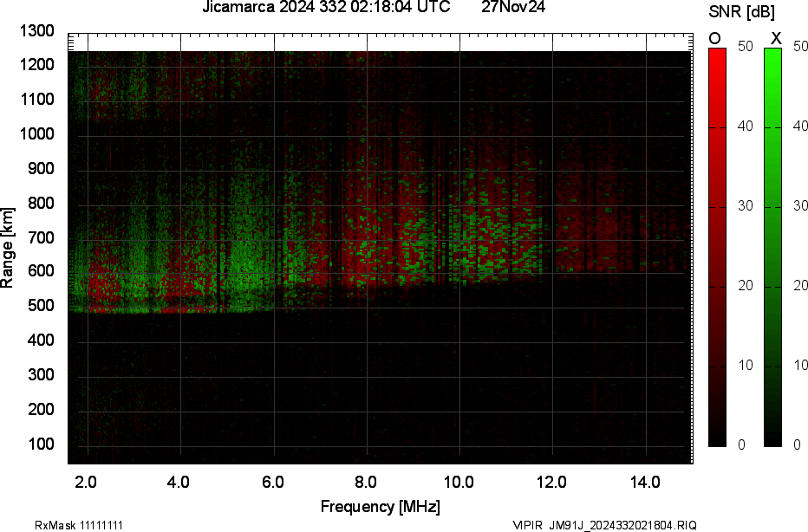The height and width of the screenshot is (532, 808).
Task: Select the 'X' label above the green bar
Action: (776, 38)
